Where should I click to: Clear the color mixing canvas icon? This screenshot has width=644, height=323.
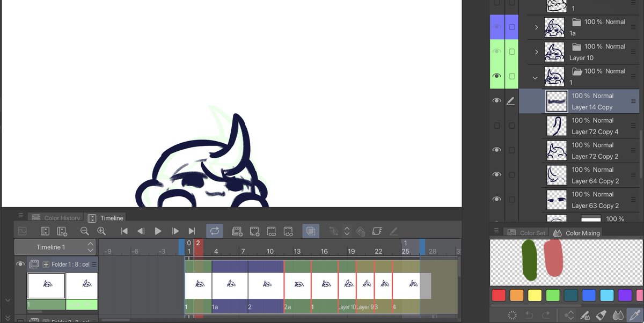(x=512, y=315)
